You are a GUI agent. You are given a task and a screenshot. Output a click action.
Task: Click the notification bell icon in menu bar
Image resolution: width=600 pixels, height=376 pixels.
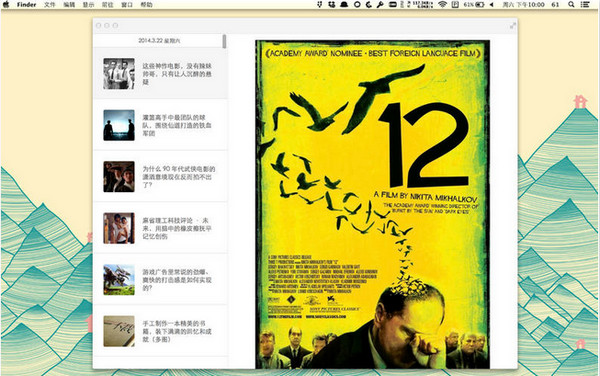[344, 5]
